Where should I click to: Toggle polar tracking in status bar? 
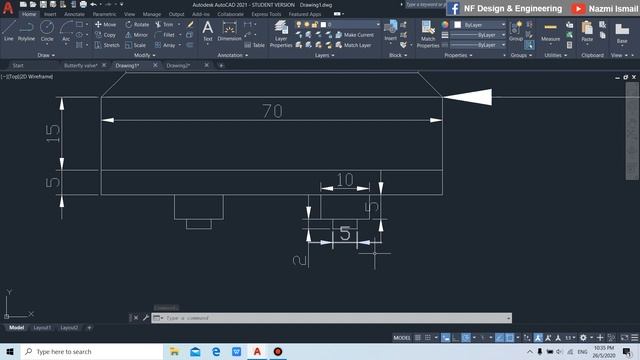pos(466,338)
